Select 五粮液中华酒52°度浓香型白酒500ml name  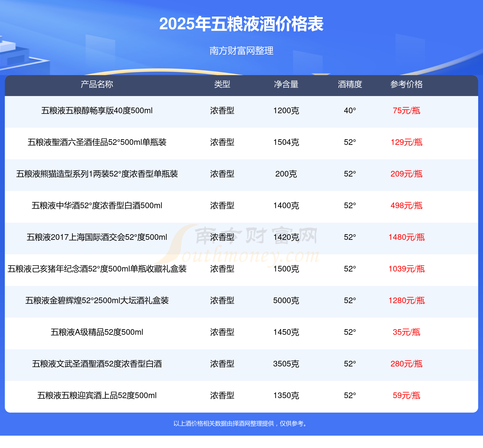click(97, 205)
